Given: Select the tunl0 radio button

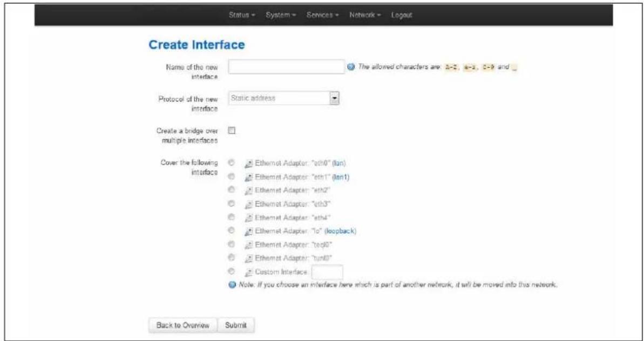Looking at the screenshot, I should click(232, 258).
